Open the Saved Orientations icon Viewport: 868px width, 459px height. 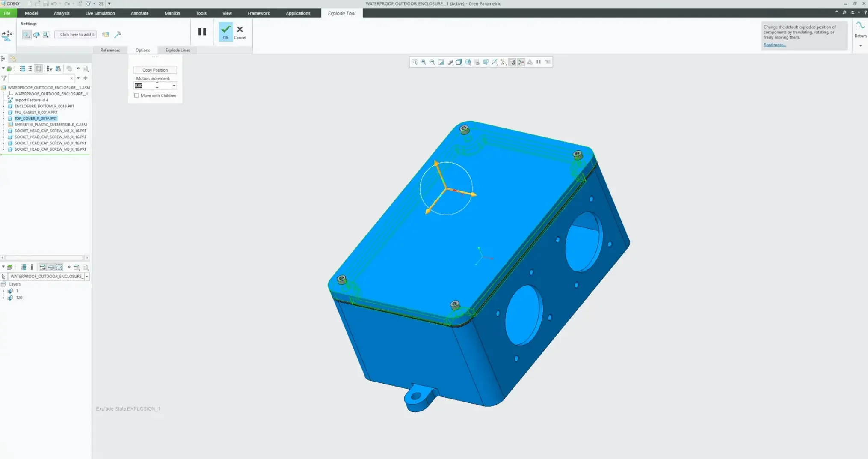coord(468,62)
